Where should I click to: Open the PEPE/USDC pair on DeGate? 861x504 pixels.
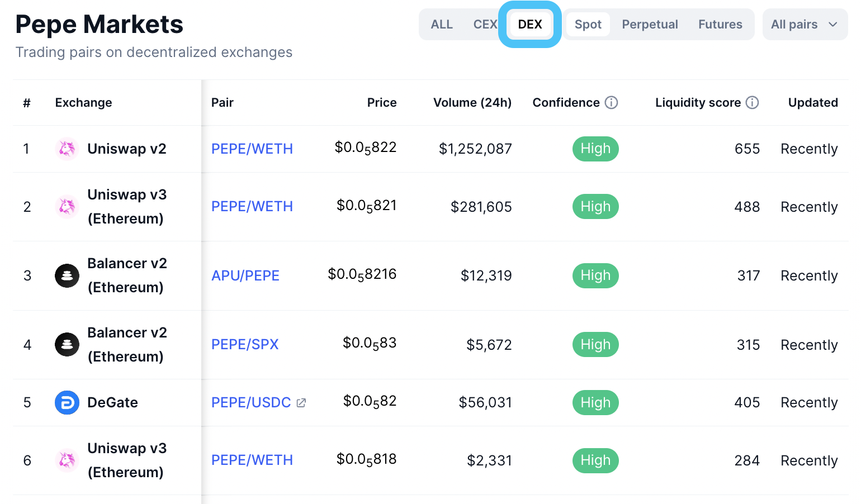250,402
